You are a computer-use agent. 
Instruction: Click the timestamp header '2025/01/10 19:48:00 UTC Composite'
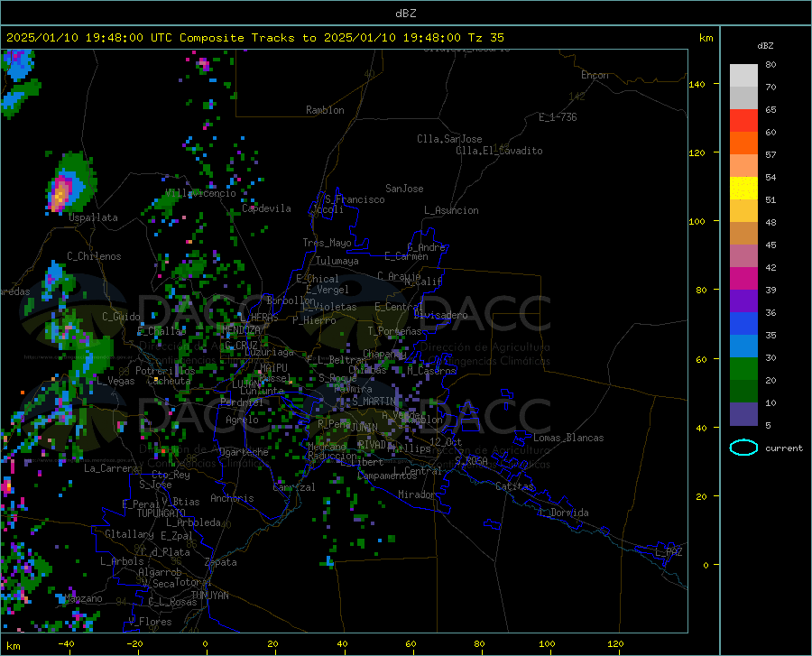125,38
